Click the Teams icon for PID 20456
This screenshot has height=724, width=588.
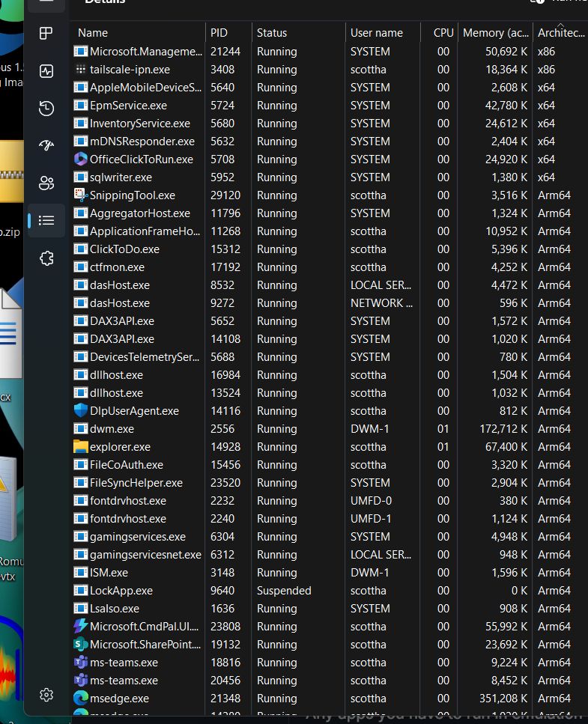[x=80, y=680]
